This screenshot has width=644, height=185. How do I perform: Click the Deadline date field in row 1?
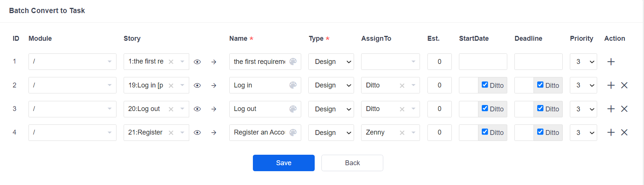click(538, 62)
